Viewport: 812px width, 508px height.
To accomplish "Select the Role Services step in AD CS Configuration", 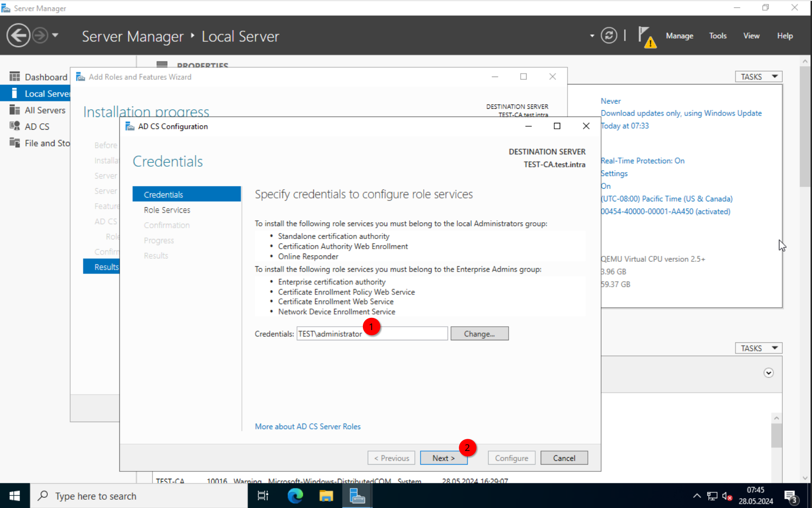I will 167,210.
